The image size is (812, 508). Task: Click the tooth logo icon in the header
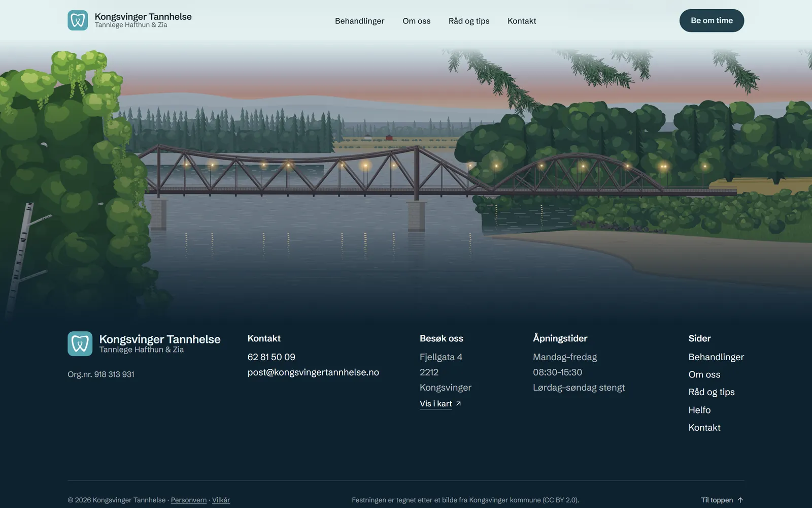[78, 20]
